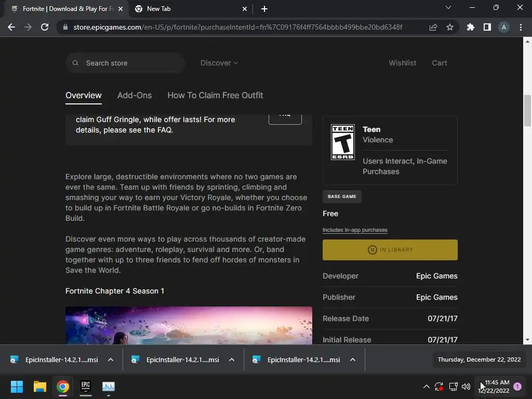This screenshot has height=399, width=532.
Task: Click the Release Date value 07/21/17
Action: 443,318
